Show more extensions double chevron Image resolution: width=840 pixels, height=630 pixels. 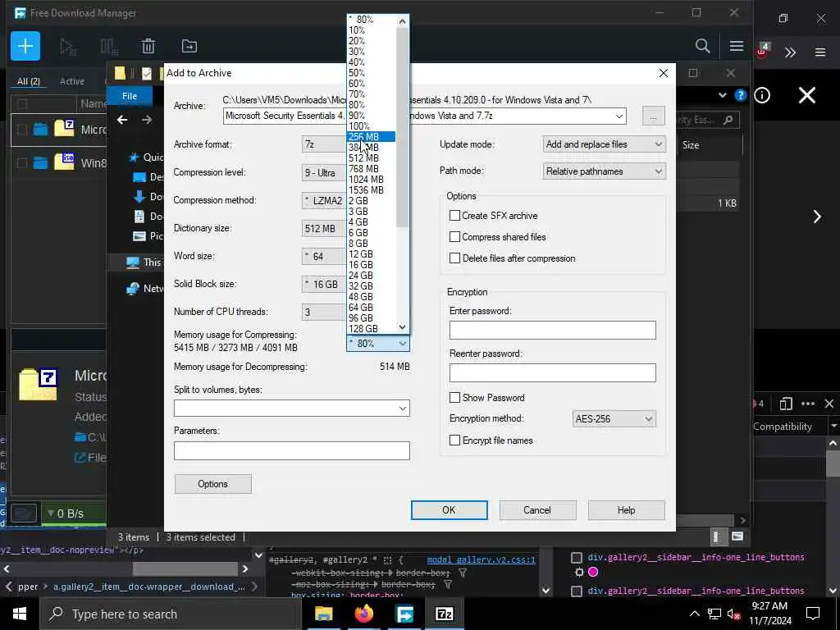(790, 52)
